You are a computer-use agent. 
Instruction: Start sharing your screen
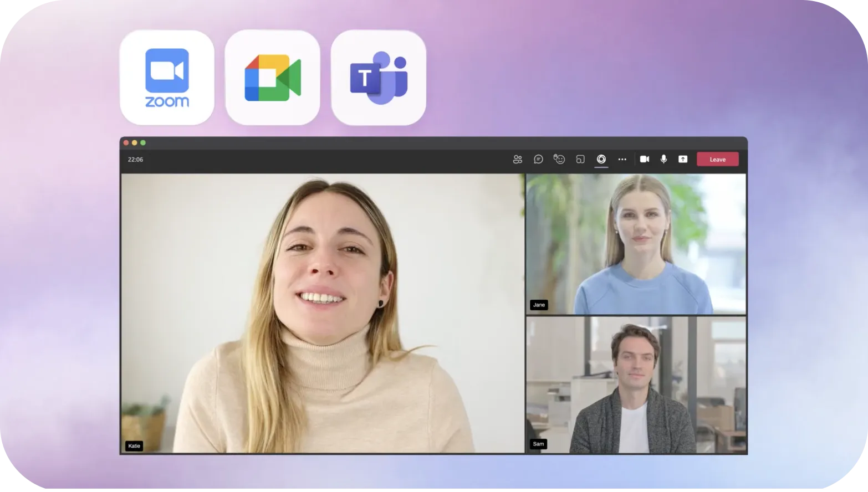(683, 159)
